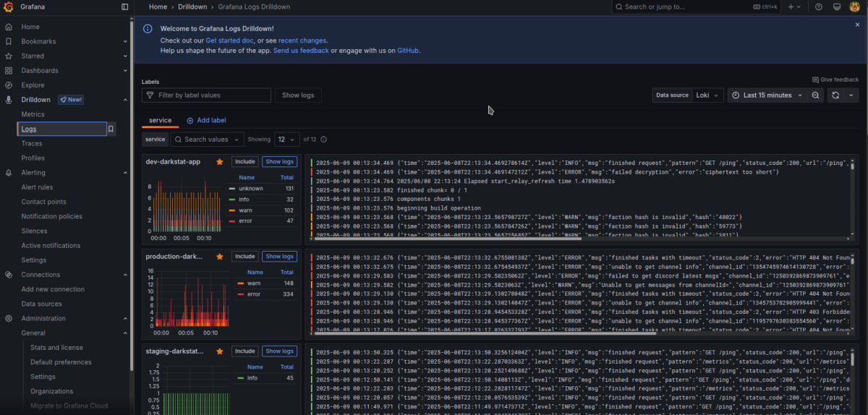Click the Grafana logo icon
Viewport: 868px width, 415px height.
(9, 7)
